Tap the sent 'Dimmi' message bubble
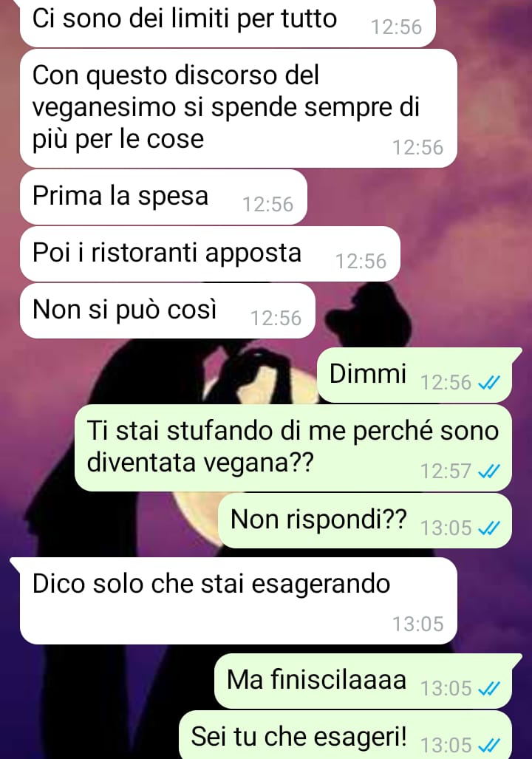Screen dimensions: 532x759 point(415,375)
